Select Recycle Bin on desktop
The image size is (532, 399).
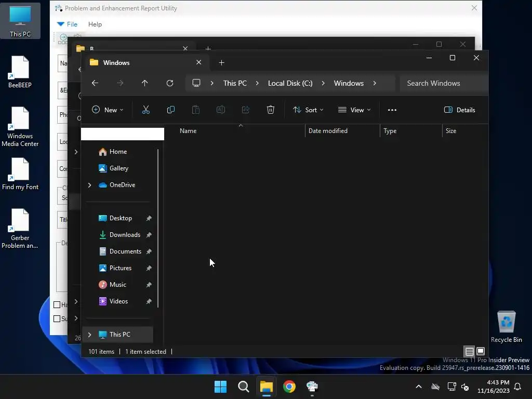[506, 327]
